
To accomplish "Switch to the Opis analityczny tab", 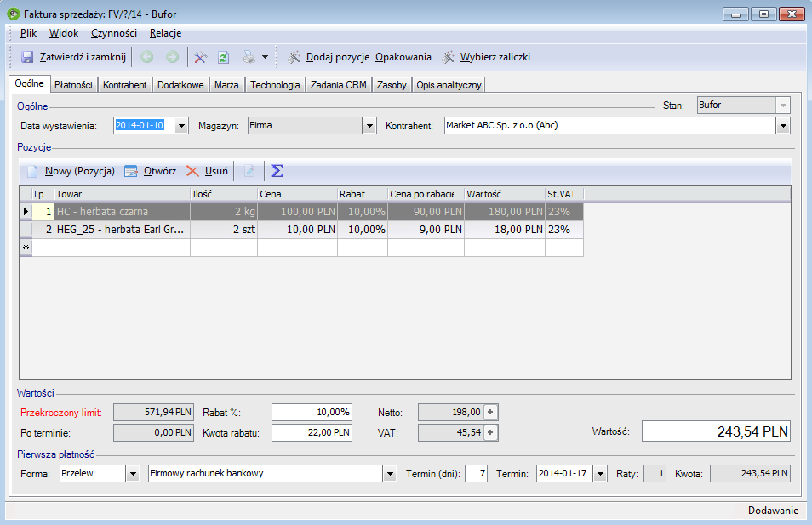I will coord(449,85).
